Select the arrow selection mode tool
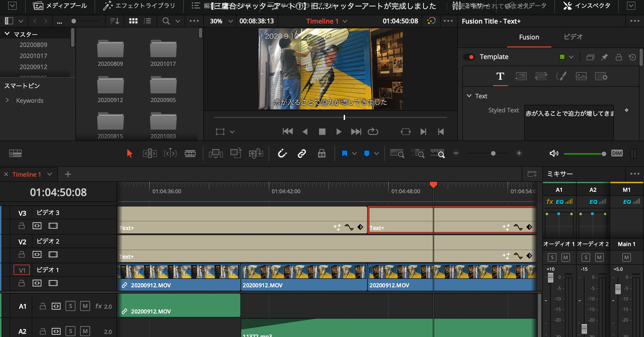This screenshot has width=644, height=337. point(129,154)
